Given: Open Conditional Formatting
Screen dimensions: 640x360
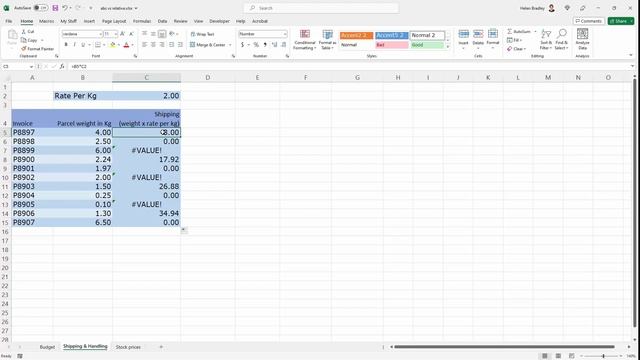Looking at the screenshot, I should coord(304,39).
